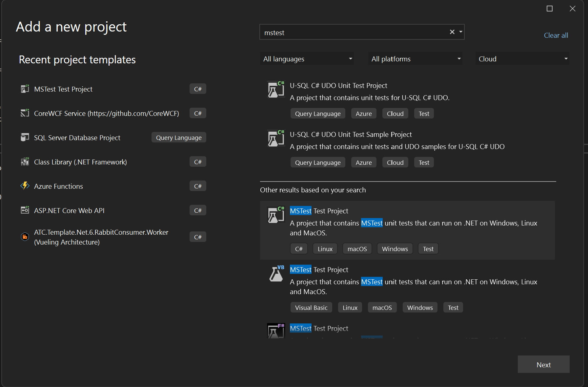Open the Cloud project type dropdown

(522, 59)
